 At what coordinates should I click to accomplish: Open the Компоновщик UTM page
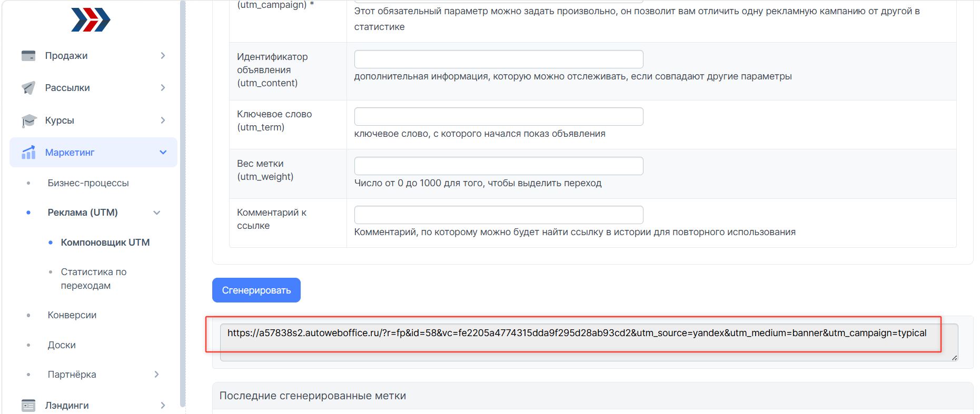tap(105, 243)
